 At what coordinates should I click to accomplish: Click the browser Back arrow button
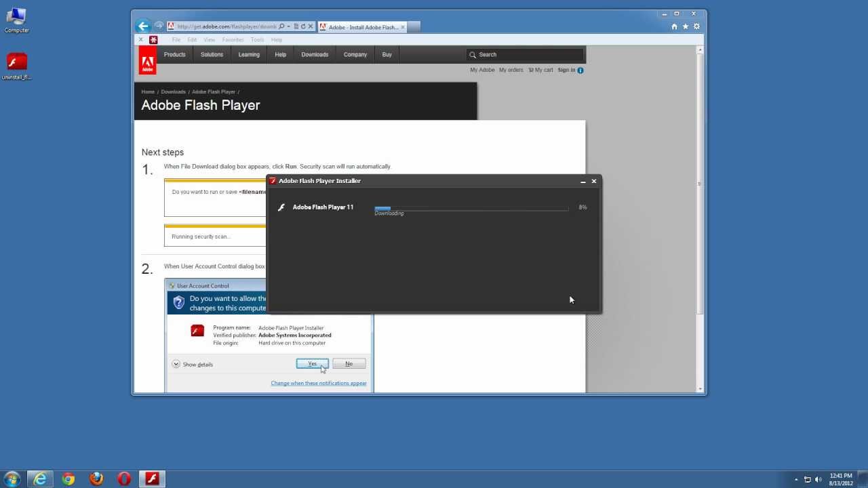pos(142,26)
